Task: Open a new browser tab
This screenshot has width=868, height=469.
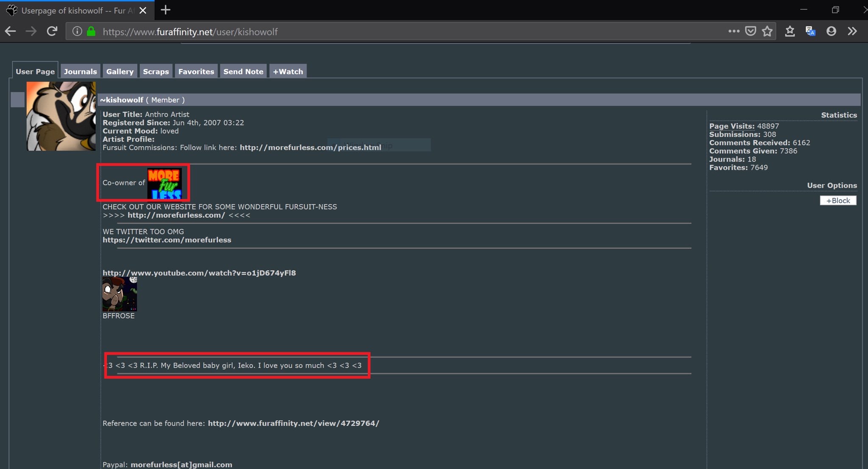Action: point(166,10)
